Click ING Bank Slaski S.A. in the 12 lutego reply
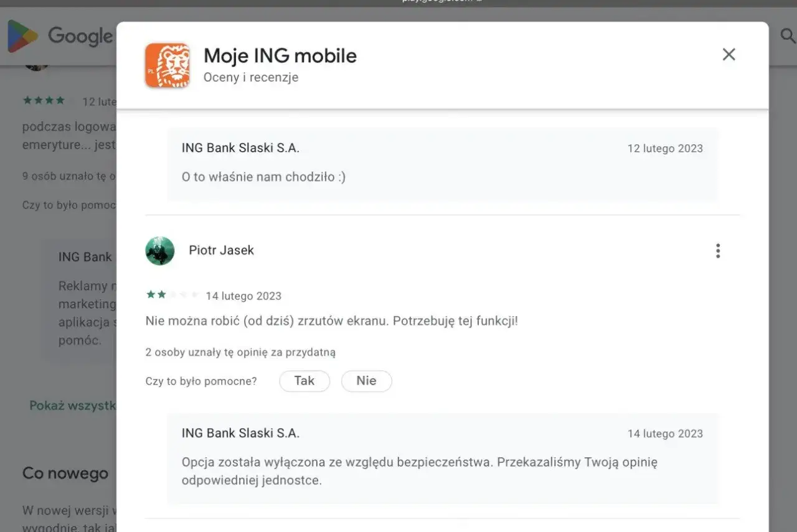This screenshot has height=532, width=797. [x=240, y=148]
